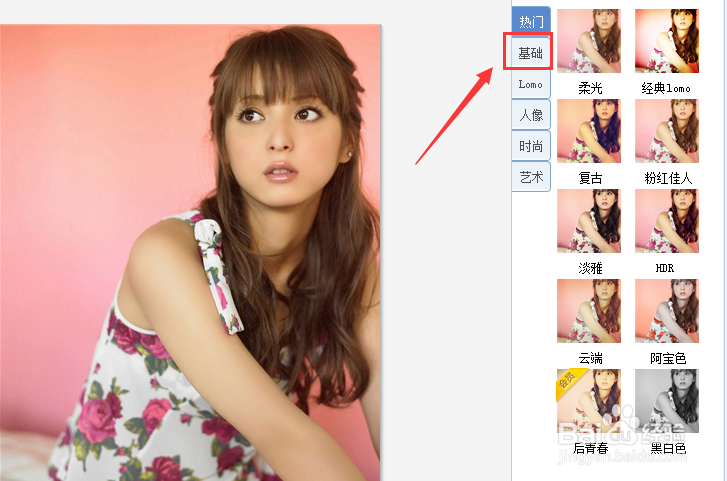Click the HDR label text
727x481 pixels.
665,268
